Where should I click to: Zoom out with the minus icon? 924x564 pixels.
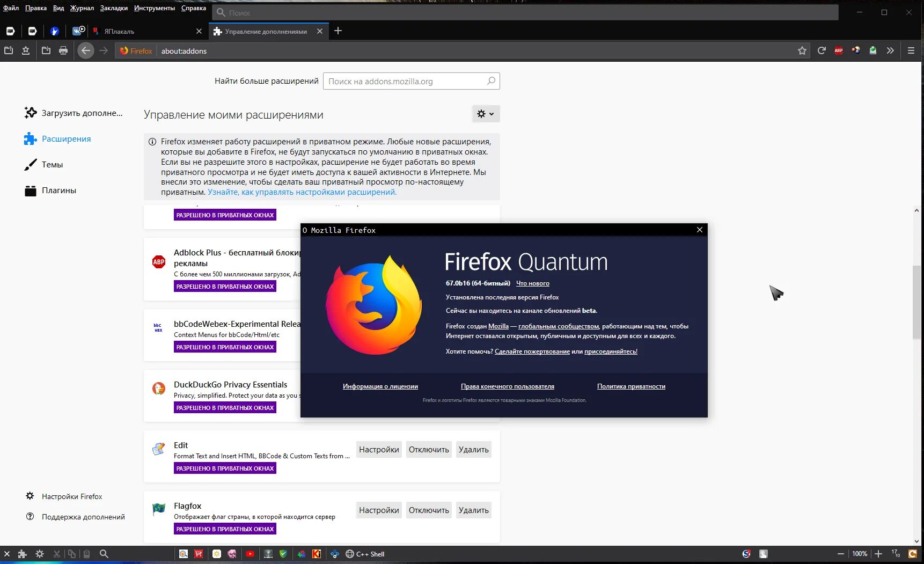click(x=841, y=554)
